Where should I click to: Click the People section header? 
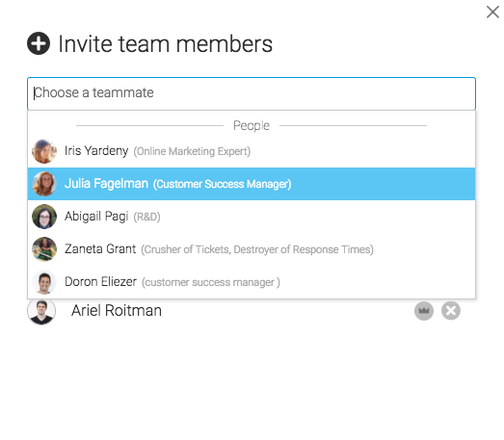click(x=252, y=125)
